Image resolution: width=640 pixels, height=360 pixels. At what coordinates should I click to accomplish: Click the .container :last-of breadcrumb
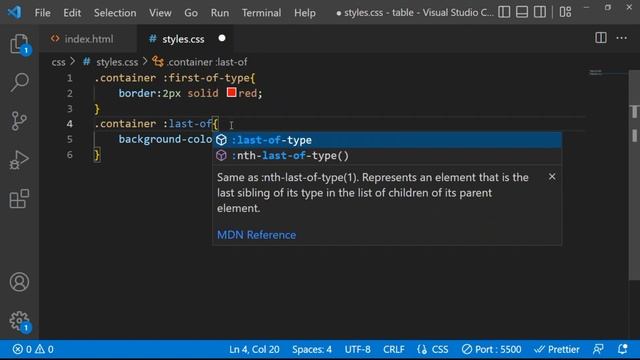[207, 62]
